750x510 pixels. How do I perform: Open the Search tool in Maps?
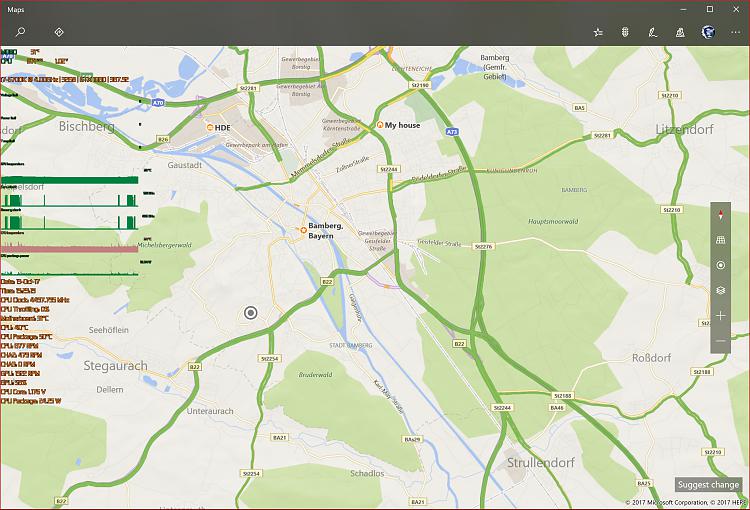coord(20,32)
